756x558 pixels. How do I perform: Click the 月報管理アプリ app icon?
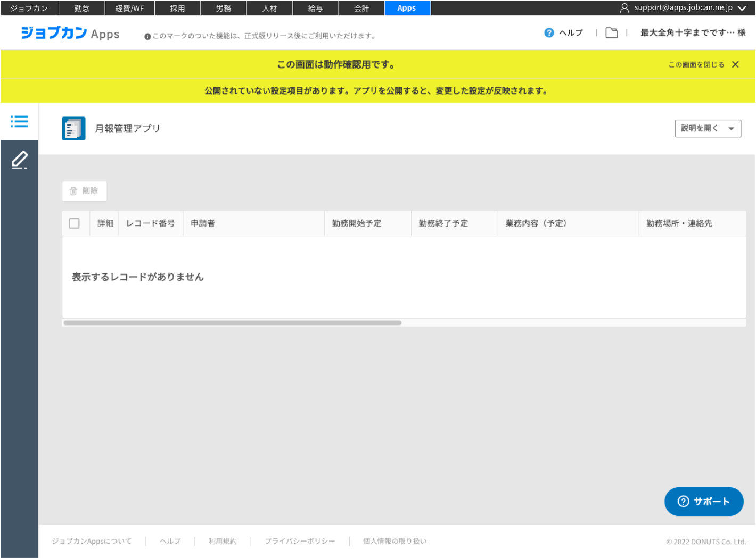click(x=73, y=129)
